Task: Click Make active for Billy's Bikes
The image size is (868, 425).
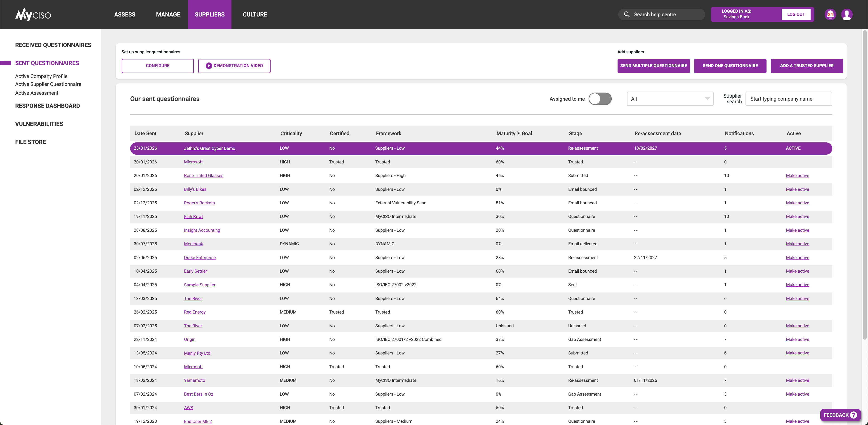Action: coord(797,189)
